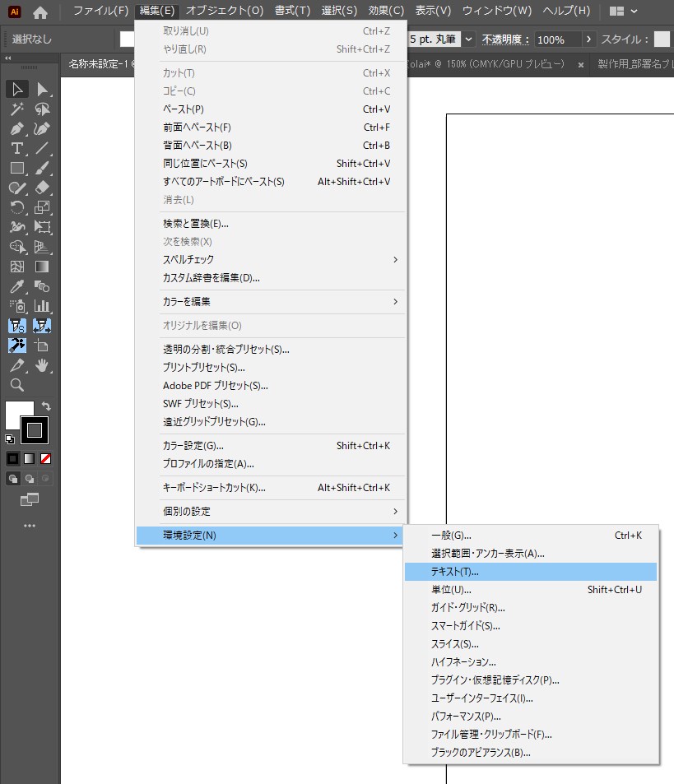Choose テキスト(T)... in preferences submenu
Image resolution: width=674 pixels, height=784 pixels.
coord(531,572)
